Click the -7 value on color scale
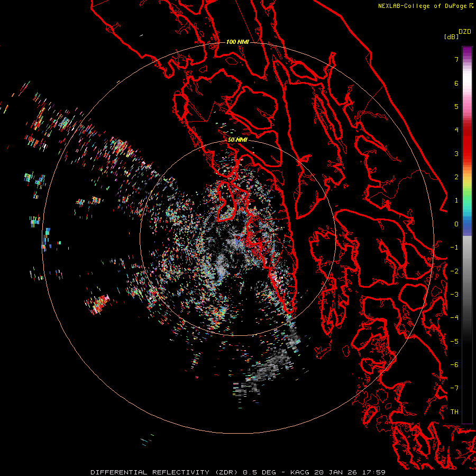The height and width of the screenshot is (476, 476). click(x=454, y=388)
